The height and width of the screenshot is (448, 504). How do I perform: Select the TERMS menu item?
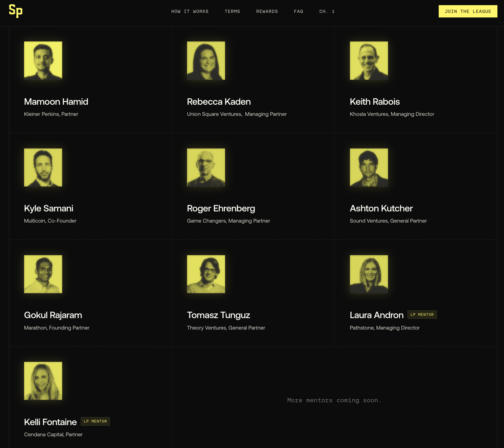(232, 11)
